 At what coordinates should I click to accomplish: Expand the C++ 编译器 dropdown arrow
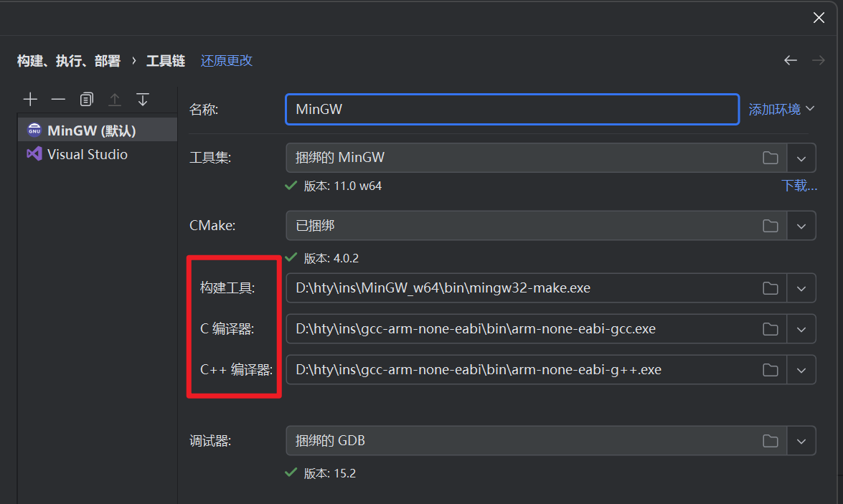[x=801, y=370]
